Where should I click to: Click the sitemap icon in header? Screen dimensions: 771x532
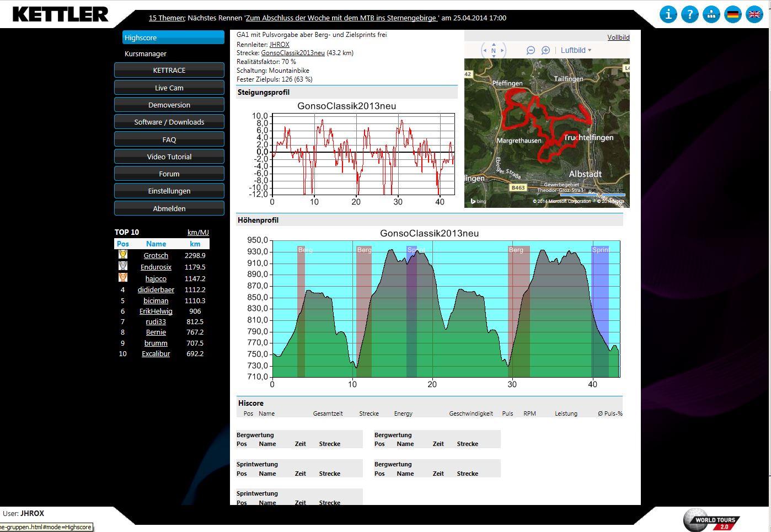(711, 14)
